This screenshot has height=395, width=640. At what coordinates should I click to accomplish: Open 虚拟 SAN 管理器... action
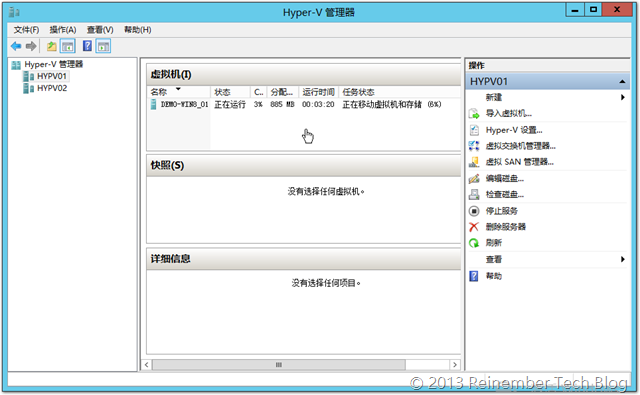pyautogui.click(x=520, y=162)
